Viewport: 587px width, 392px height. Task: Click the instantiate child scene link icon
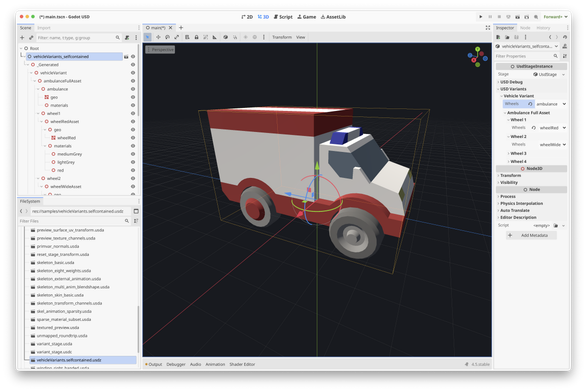[x=31, y=37]
